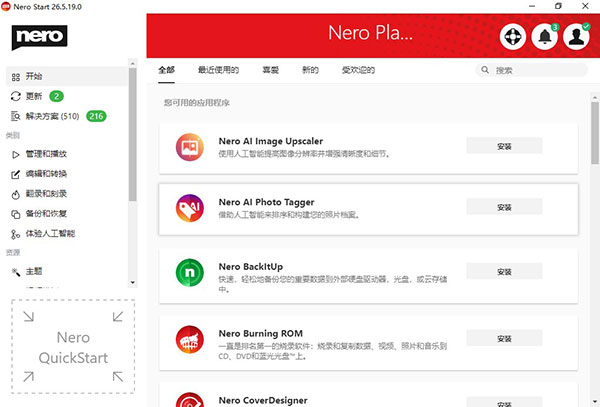This screenshot has width=600, height=407.
Task: Switch to the 新的 tab
Action: click(310, 70)
